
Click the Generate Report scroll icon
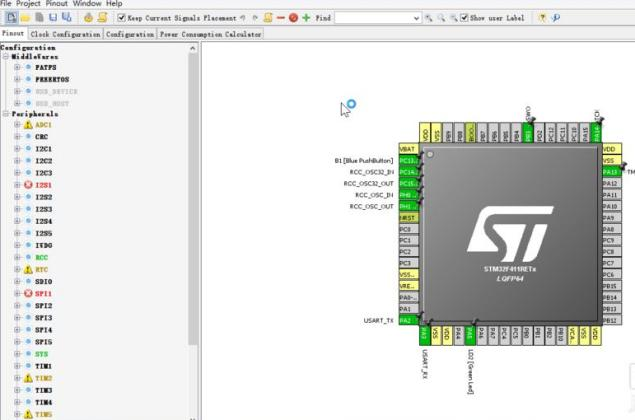[102, 17]
